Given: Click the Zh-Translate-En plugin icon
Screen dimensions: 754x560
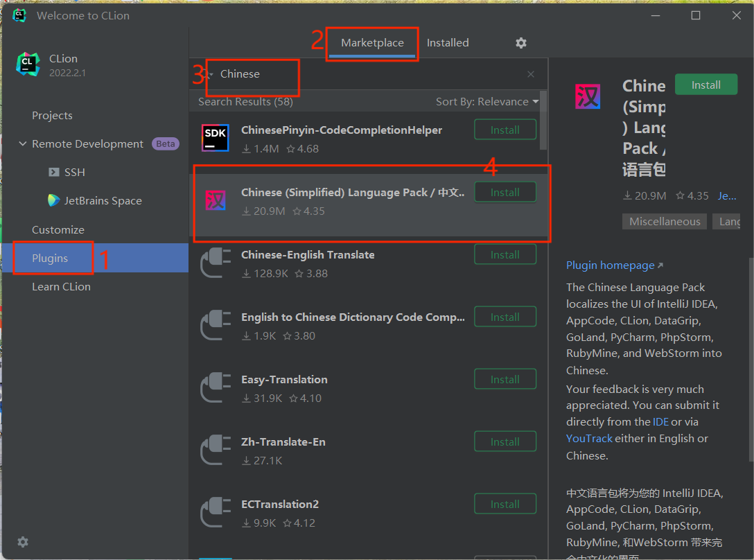Looking at the screenshot, I should pyautogui.click(x=215, y=450).
